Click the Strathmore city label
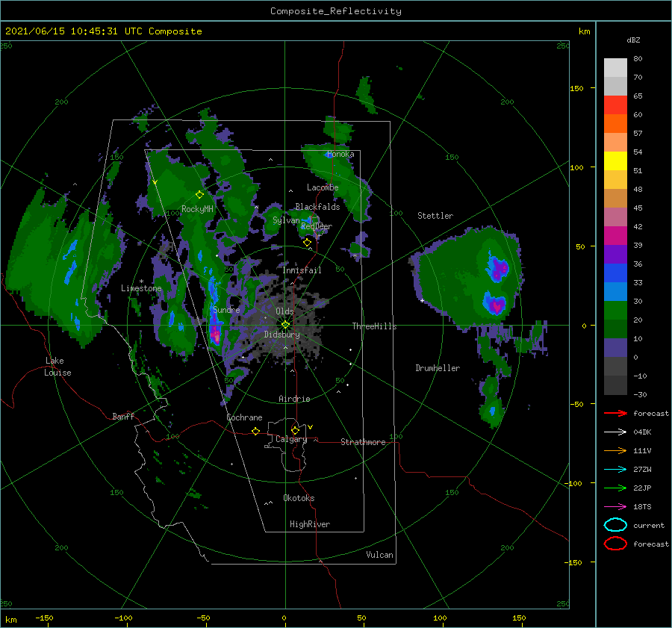672x628 pixels. [363, 442]
